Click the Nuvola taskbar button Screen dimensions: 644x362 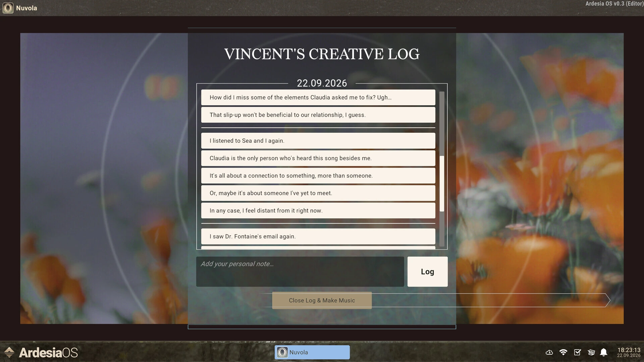click(312, 352)
